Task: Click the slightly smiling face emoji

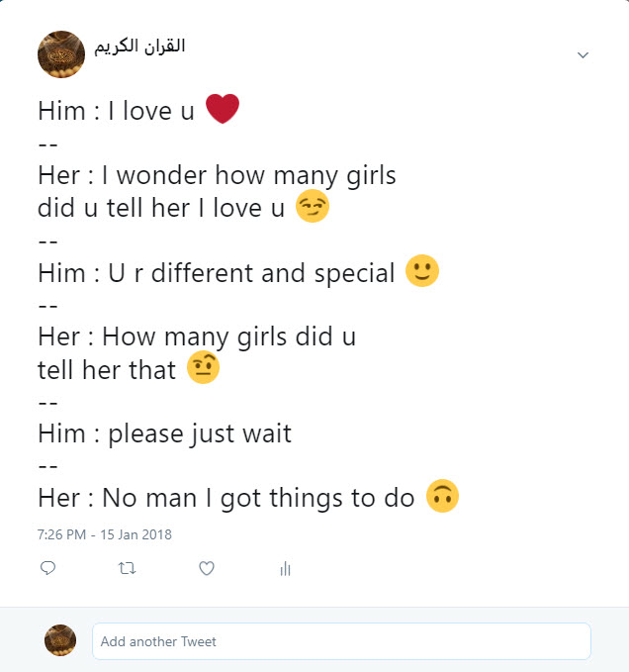Action: 422,272
